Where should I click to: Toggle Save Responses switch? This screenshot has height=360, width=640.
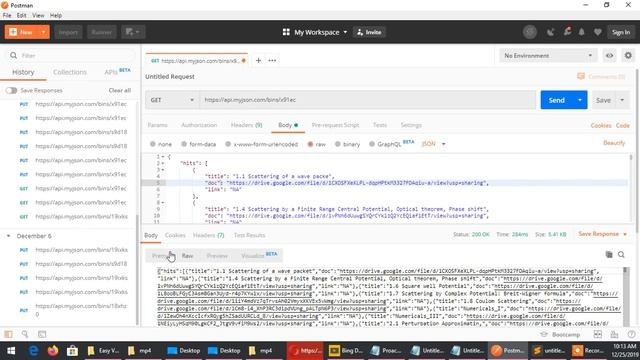pos(11,90)
